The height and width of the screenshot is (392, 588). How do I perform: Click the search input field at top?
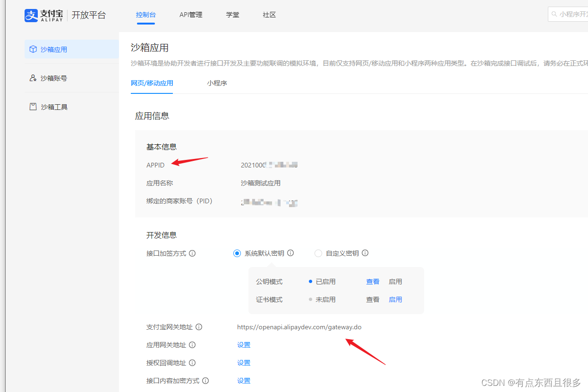568,14
